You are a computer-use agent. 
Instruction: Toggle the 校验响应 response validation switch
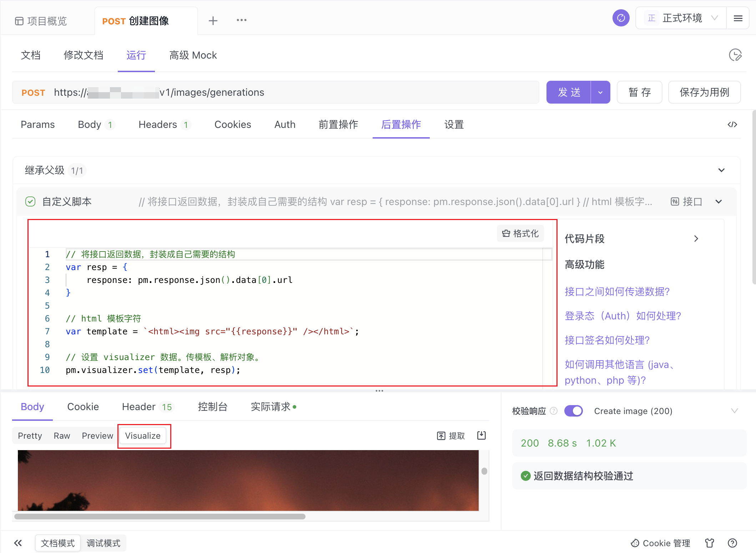click(x=574, y=411)
